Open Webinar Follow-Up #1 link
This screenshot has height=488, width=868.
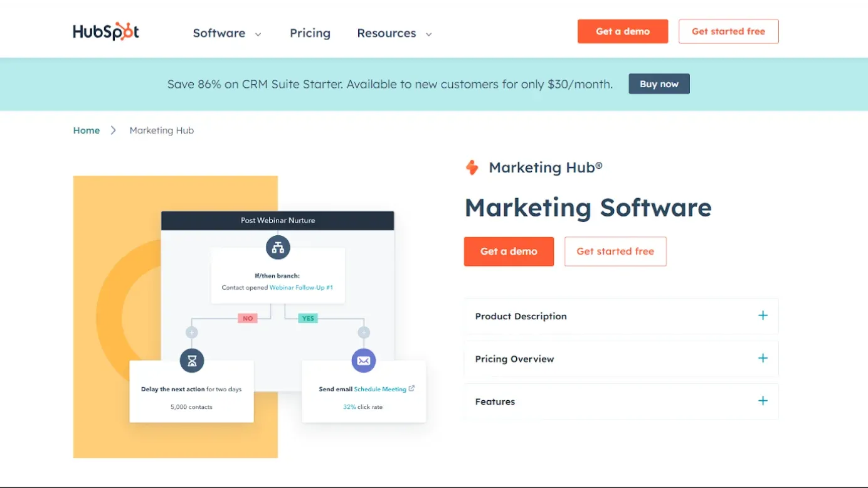[301, 287]
